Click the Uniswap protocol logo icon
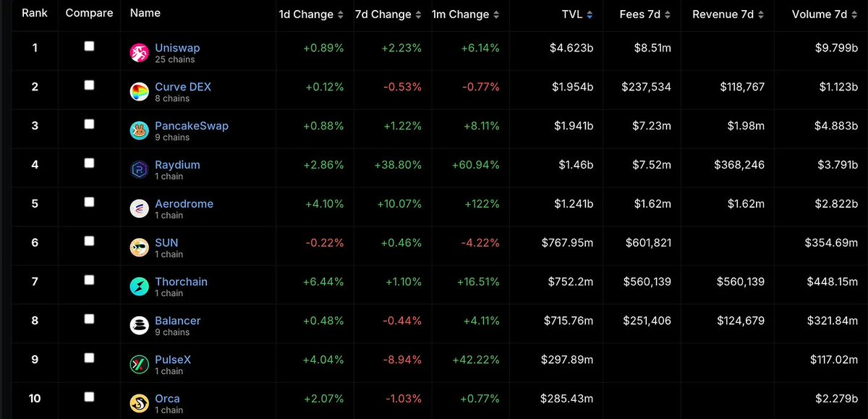 (140, 53)
